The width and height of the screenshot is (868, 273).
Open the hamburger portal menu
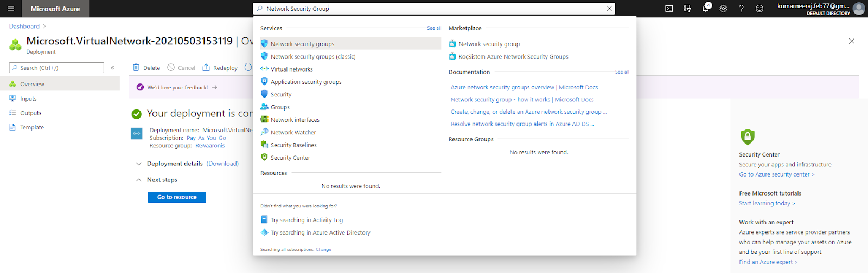pos(10,9)
